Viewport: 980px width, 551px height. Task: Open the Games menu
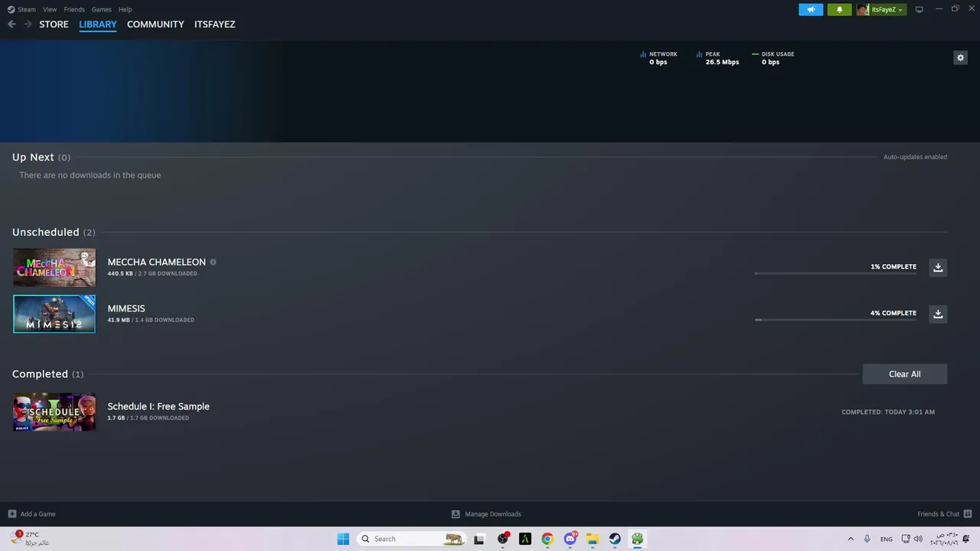click(x=101, y=9)
